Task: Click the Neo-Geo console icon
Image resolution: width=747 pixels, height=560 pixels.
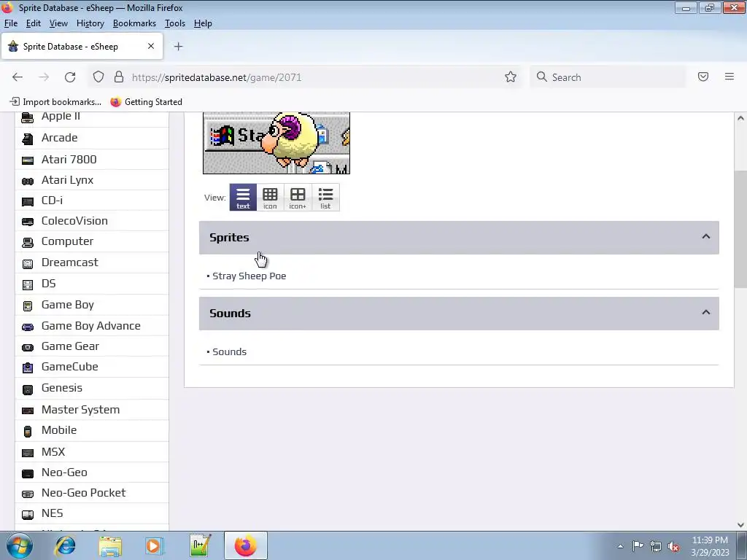Action: tap(28, 473)
